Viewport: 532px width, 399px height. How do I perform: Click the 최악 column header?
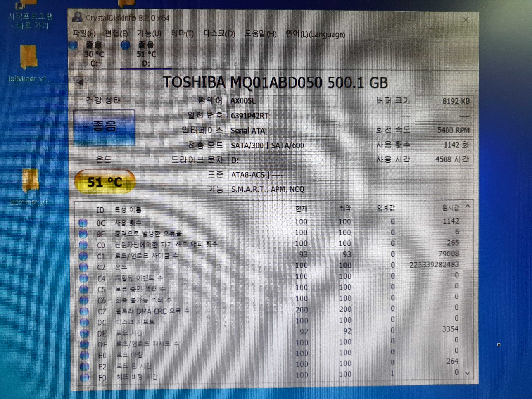click(x=345, y=208)
